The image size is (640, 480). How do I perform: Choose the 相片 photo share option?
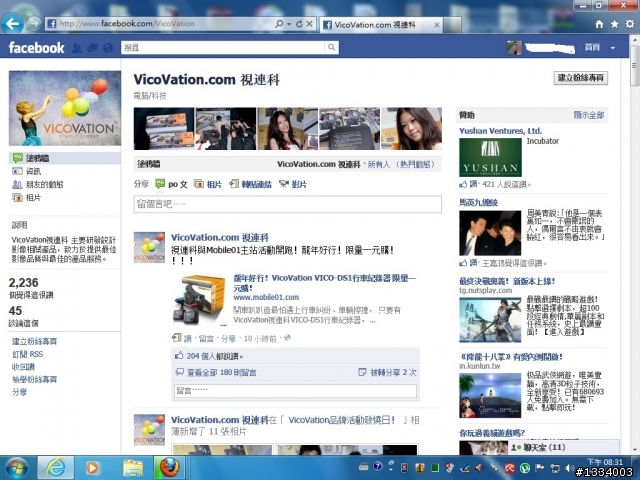click(208, 184)
